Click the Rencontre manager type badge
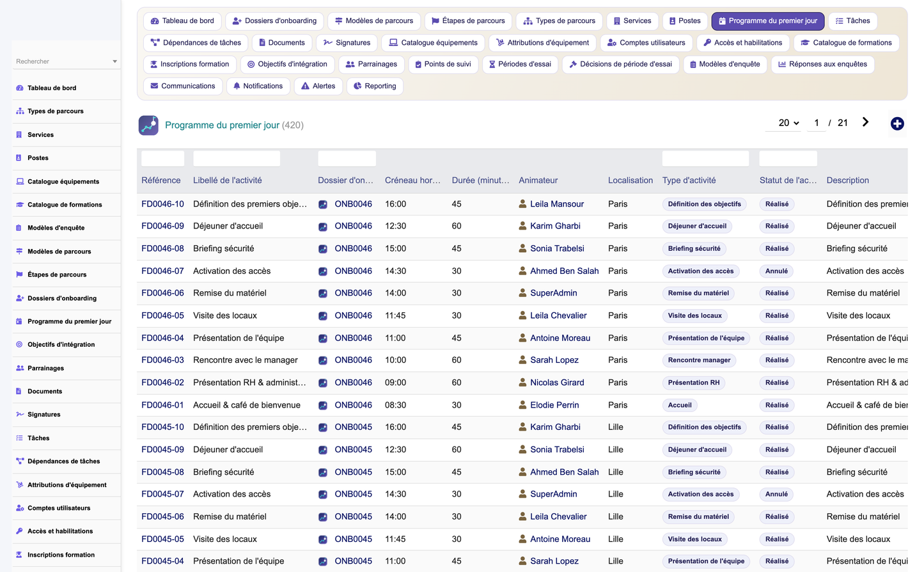924x572 pixels. coord(699,360)
